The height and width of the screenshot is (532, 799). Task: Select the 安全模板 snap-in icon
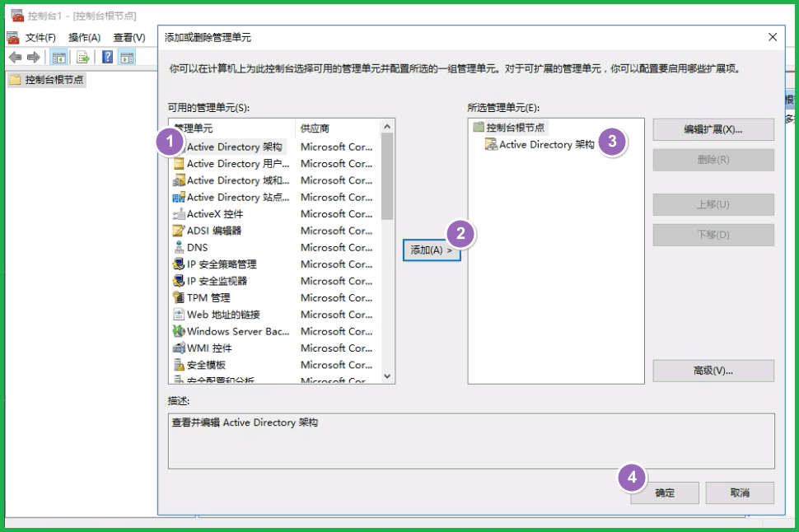tap(179, 365)
